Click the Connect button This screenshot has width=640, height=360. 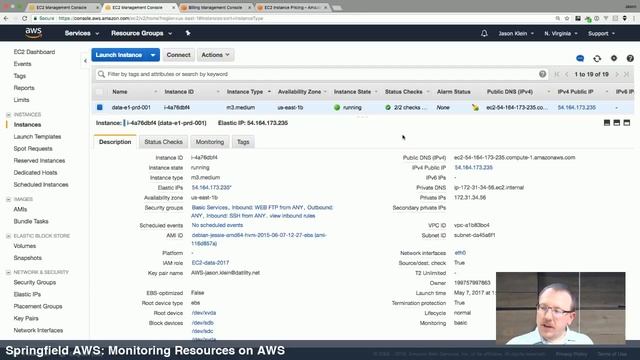(178, 55)
